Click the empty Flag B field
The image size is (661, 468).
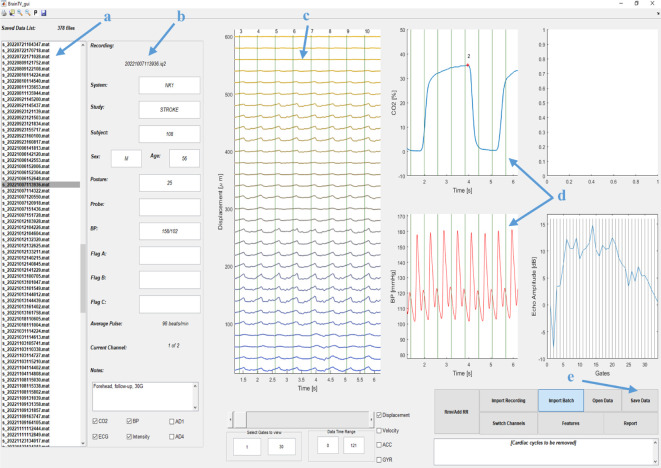coord(169,280)
